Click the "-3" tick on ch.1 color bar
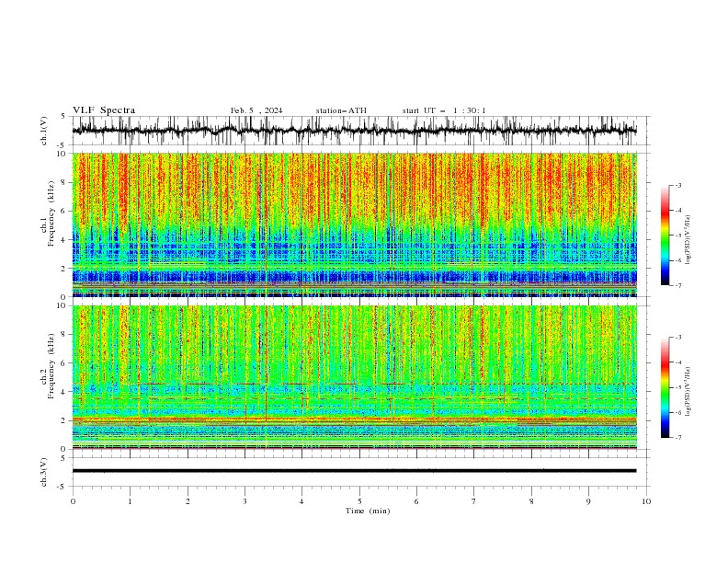Image resolution: width=728 pixels, height=563 pixels. [x=678, y=185]
